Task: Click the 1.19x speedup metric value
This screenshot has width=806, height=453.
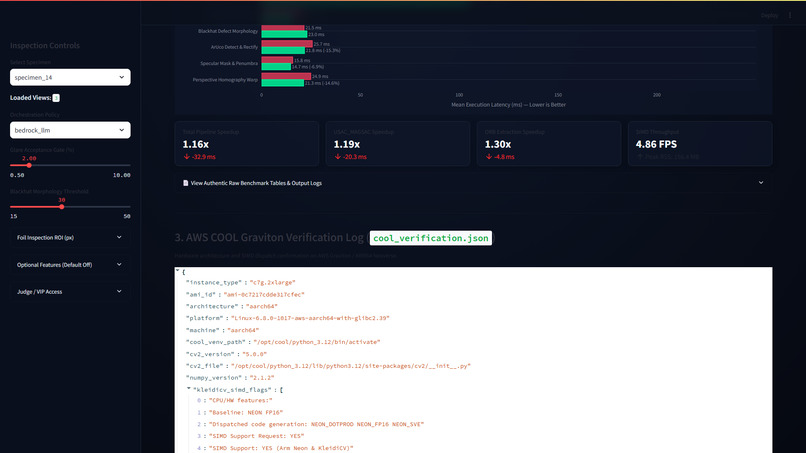Action: pyautogui.click(x=346, y=144)
